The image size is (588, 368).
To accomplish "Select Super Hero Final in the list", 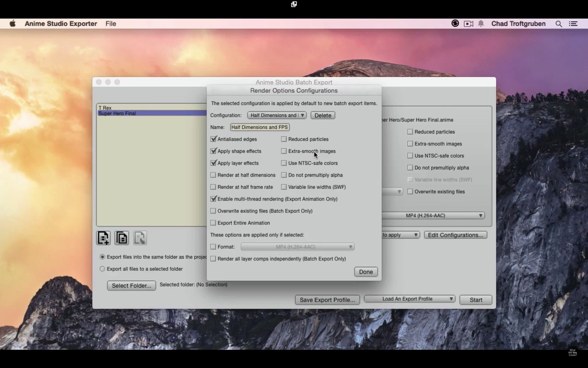I will [x=152, y=113].
